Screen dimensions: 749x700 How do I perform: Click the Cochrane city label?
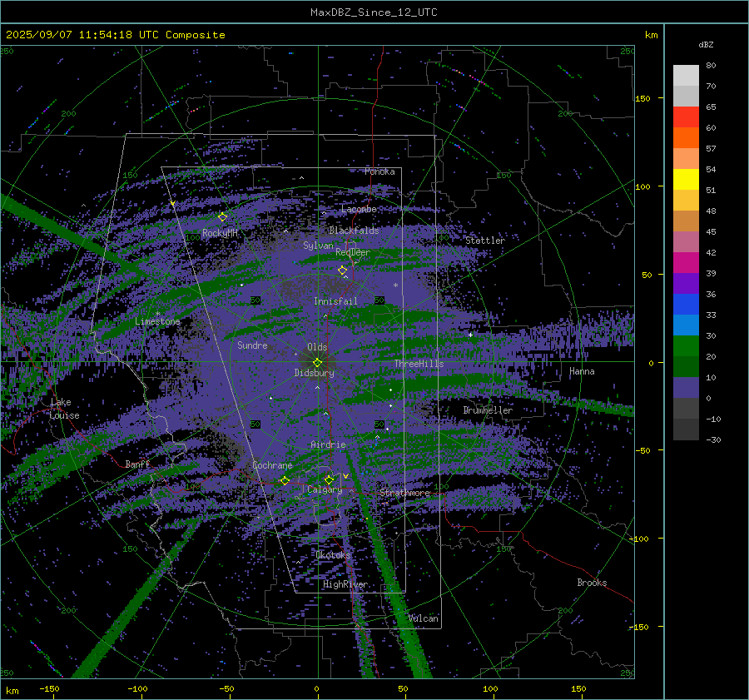pyautogui.click(x=272, y=465)
